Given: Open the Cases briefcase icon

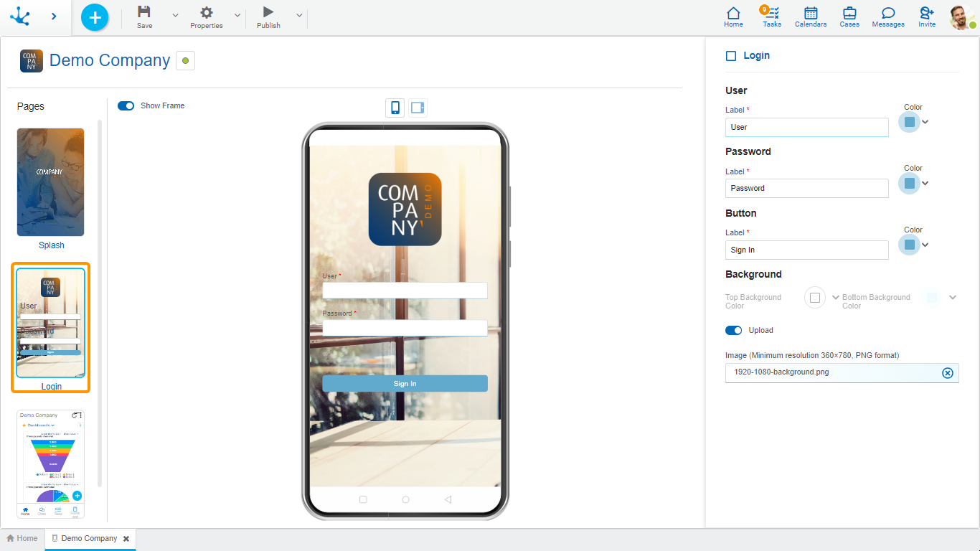Looking at the screenshot, I should [x=849, y=17].
